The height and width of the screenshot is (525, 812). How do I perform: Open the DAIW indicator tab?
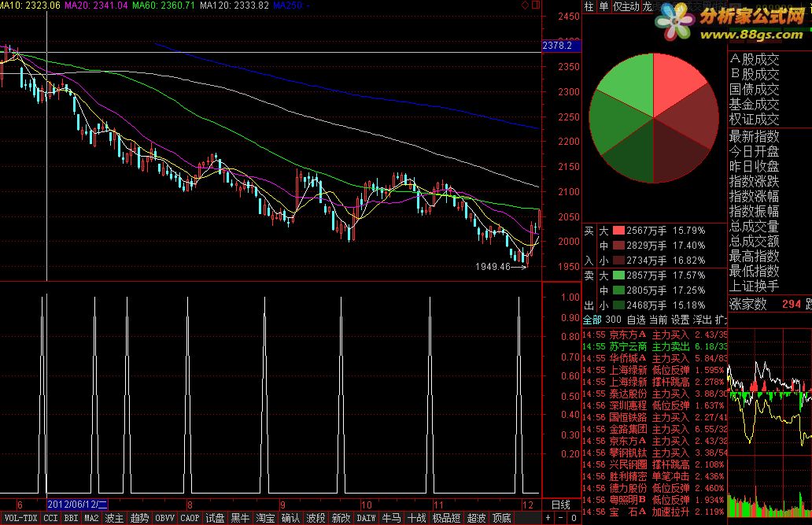pos(366,518)
